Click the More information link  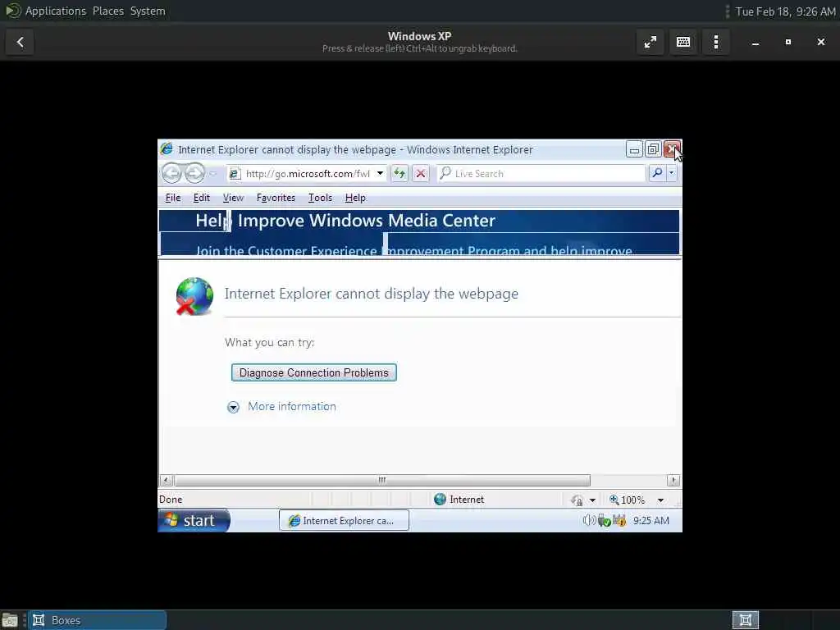point(292,407)
